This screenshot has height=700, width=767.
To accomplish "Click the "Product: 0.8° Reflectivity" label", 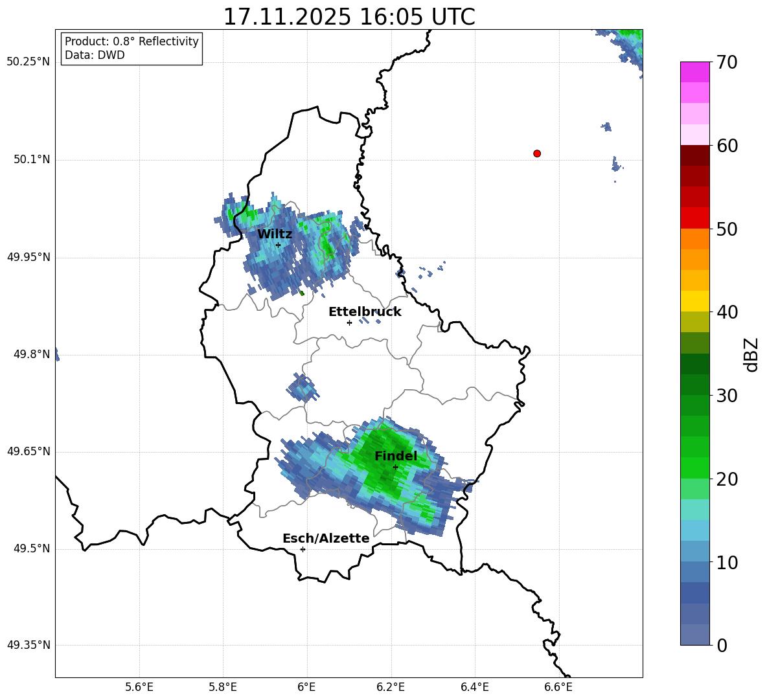I will (132, 41).
